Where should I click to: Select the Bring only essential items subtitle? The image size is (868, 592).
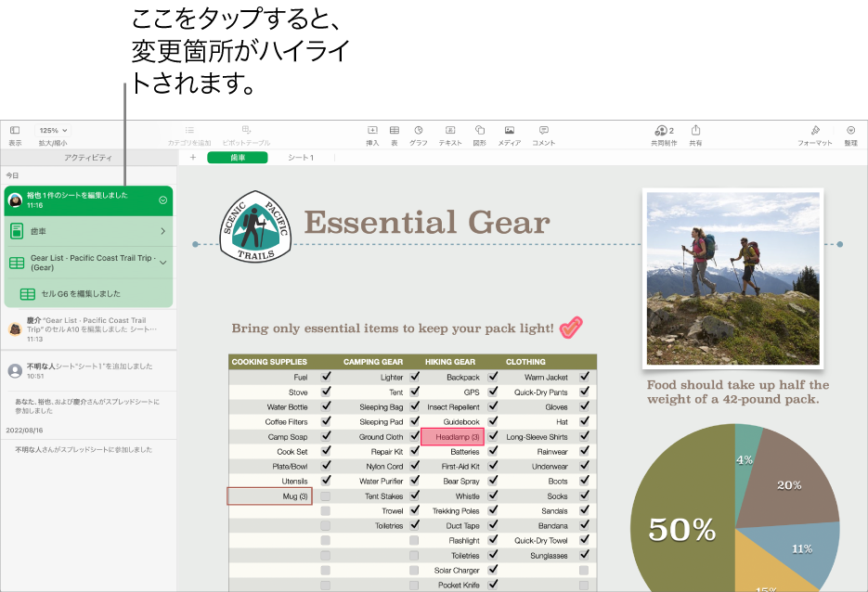click(393, 328)
